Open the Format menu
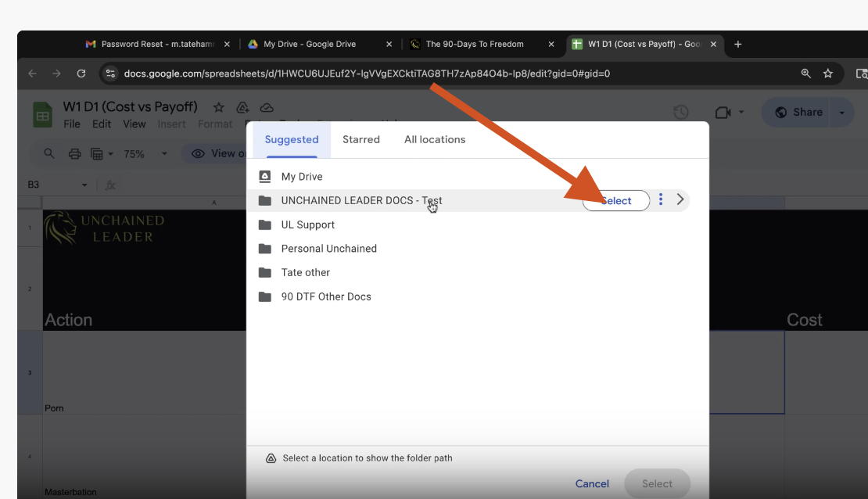 (x=215, y=124)
